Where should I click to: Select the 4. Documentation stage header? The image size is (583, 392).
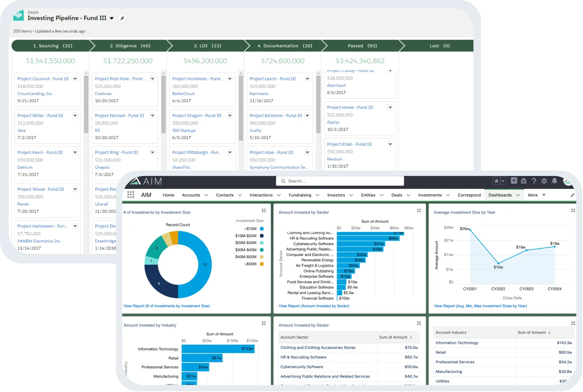click(285, 46)
